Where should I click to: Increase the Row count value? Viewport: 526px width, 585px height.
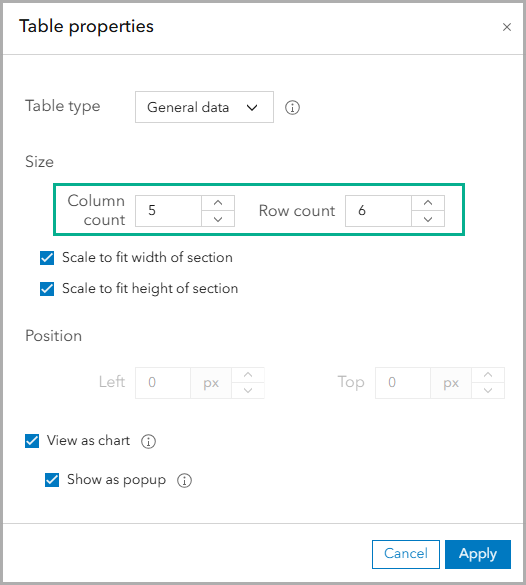click(428, 203)
